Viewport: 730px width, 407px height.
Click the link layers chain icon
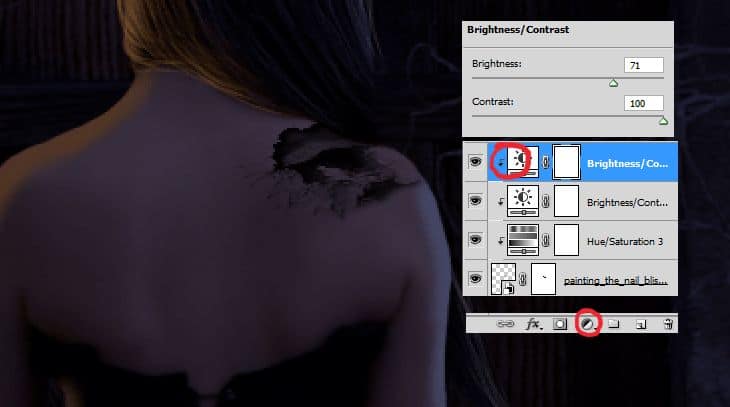[506, 324]
